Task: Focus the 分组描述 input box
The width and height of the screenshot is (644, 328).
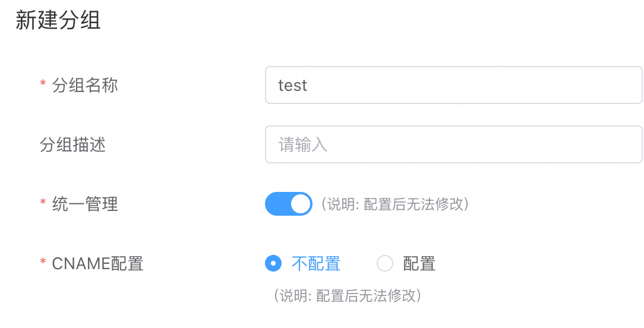Action: pyautogui.click(x=453, y=144)
